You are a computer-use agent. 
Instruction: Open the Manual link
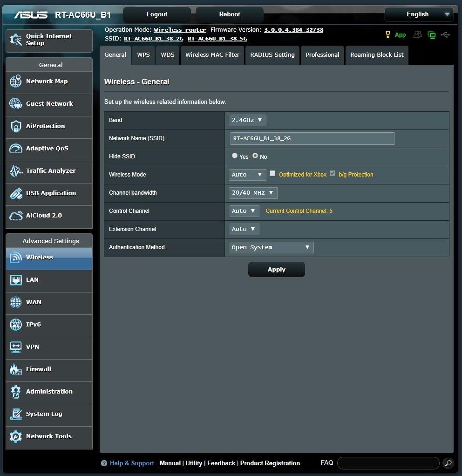pyautogui.click(x=170, y=463)
